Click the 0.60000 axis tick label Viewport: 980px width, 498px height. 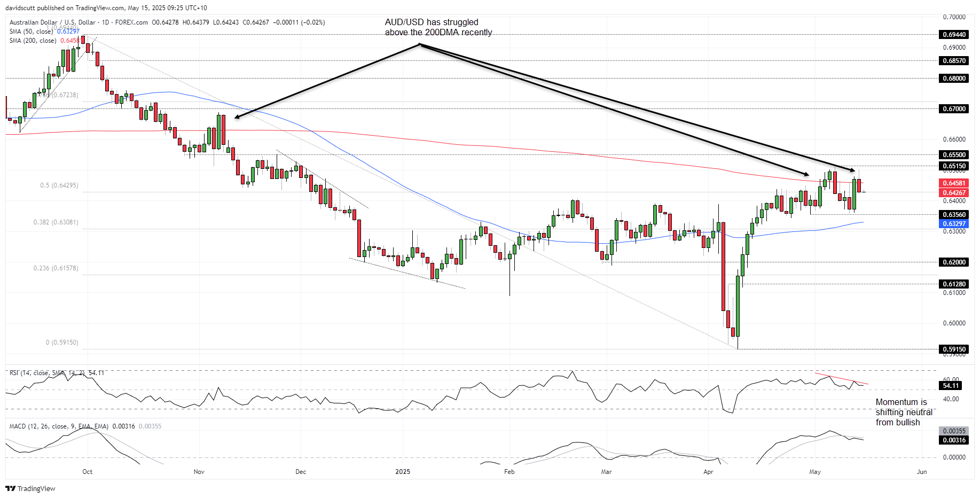pos(954,323)
